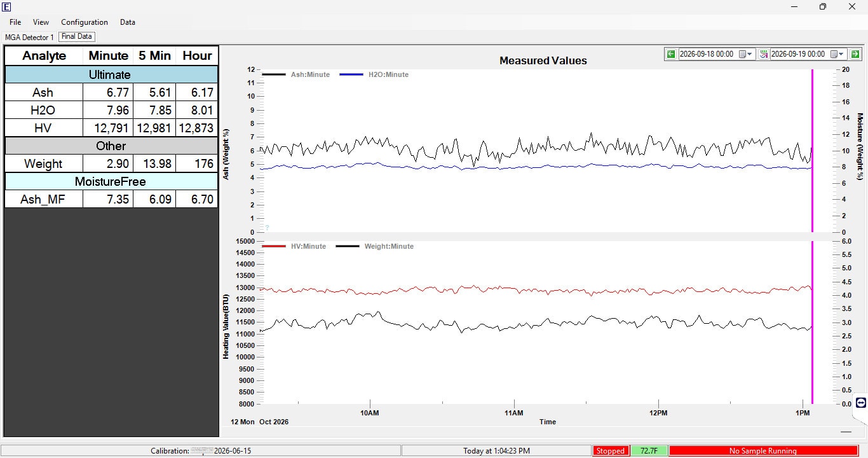Image resolution: width=868 pixels, height=458 pixels.
Task: Click HV hour value 12,873
Action: [197, 128]
